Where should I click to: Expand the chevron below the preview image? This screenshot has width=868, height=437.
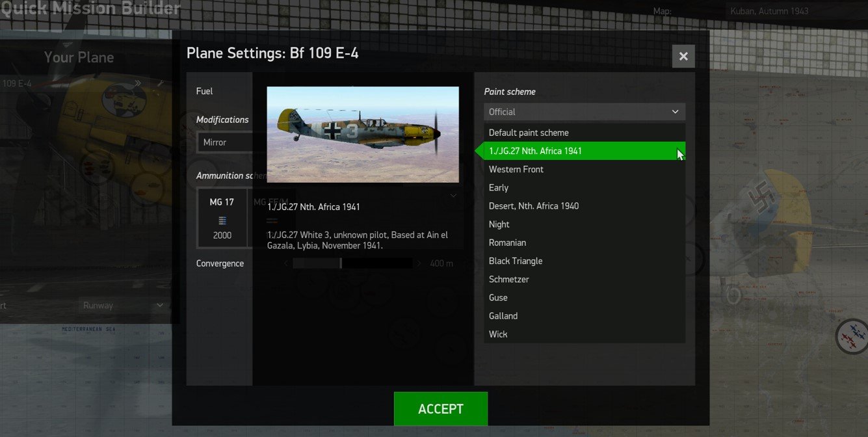pos(453,195)
